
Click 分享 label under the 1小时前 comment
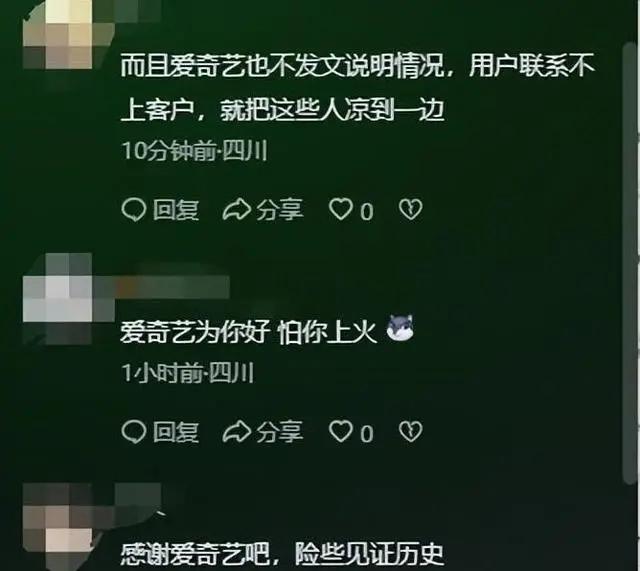click(280, 432)
